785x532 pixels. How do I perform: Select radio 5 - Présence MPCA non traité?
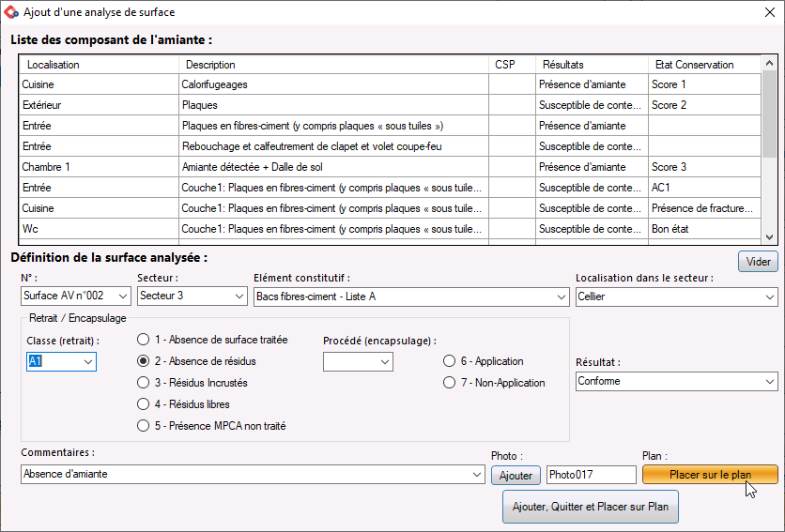coord(143,425)
